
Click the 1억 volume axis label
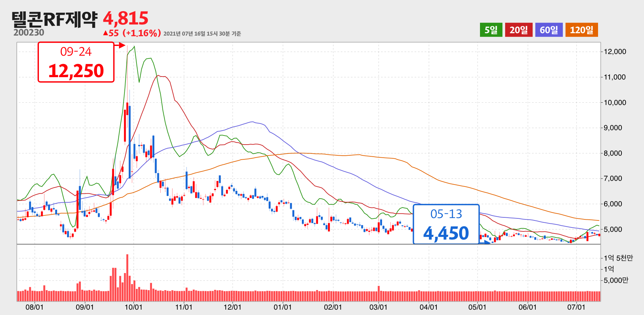[609, 269]
